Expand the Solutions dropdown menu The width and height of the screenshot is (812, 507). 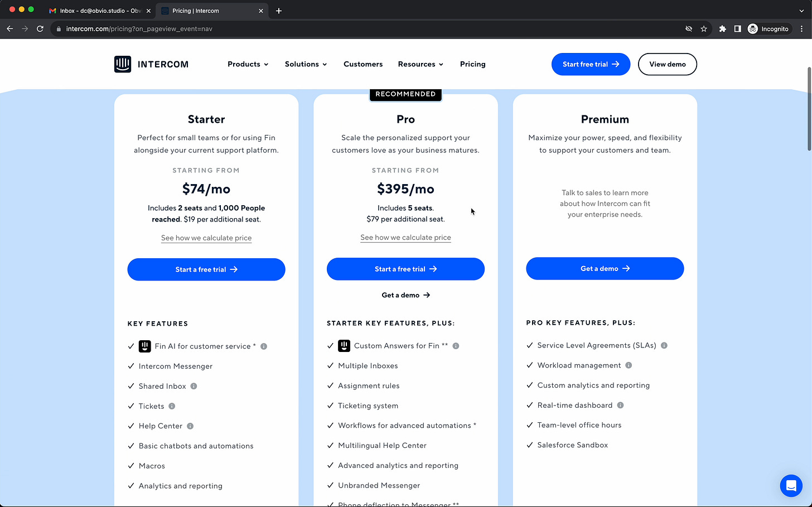pyautogui.click(x=306, y=64)
